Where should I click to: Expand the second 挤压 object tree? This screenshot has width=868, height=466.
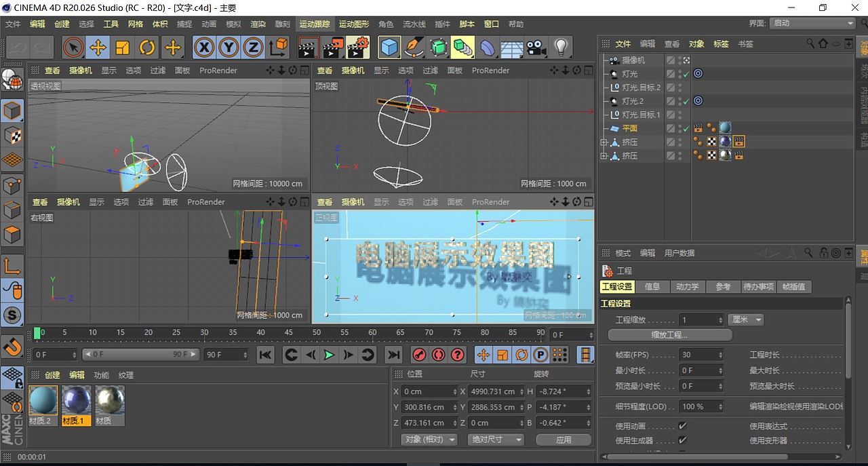point(604,155)
